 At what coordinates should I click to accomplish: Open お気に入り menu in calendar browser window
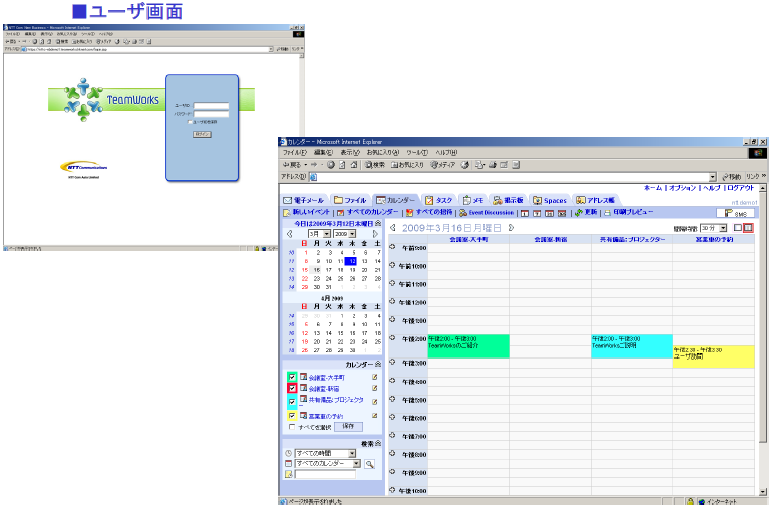coord(383,153)
